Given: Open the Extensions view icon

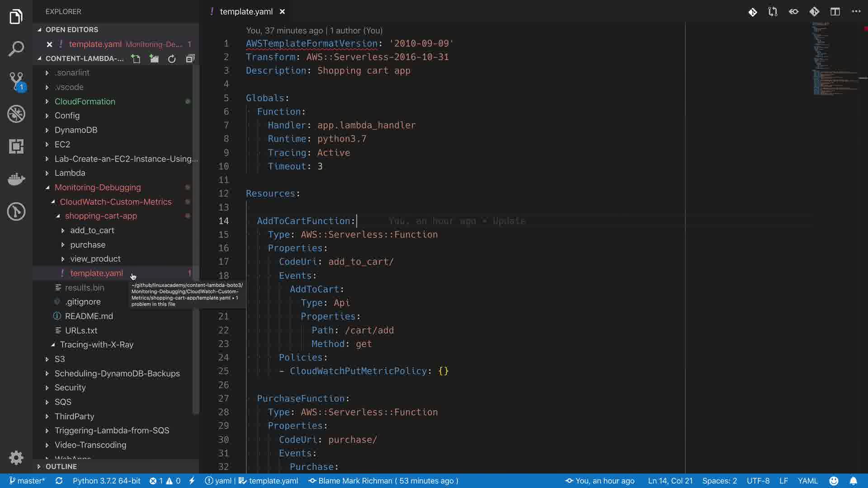Looking at the screenshot, I should click(x=16, y=146).
